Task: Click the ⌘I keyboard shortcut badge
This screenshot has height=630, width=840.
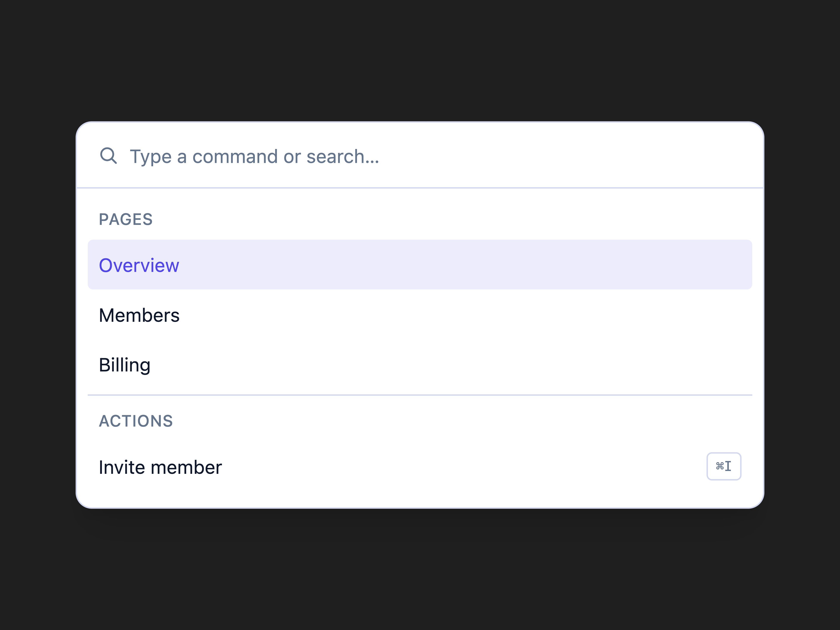Action: [723, 466]
